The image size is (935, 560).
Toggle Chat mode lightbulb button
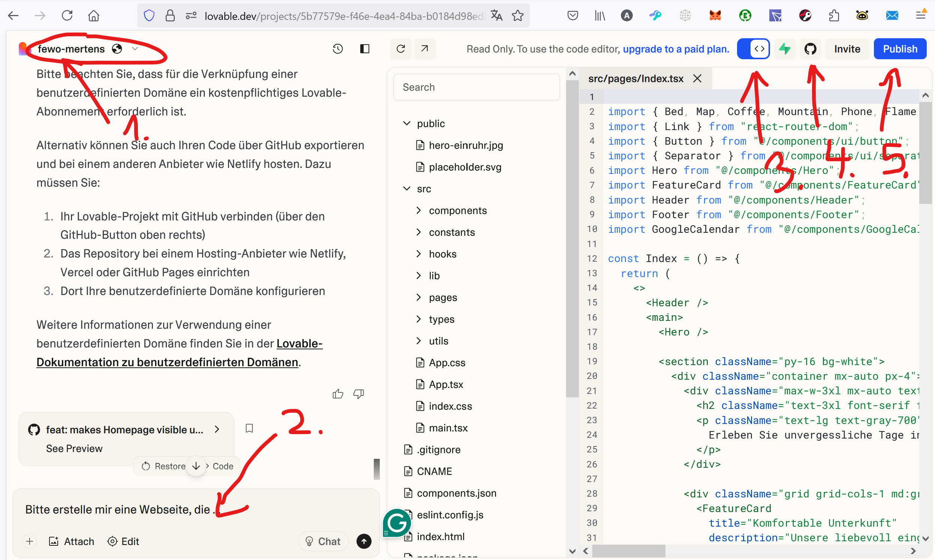pyautogui.click(x=323, y=542)
